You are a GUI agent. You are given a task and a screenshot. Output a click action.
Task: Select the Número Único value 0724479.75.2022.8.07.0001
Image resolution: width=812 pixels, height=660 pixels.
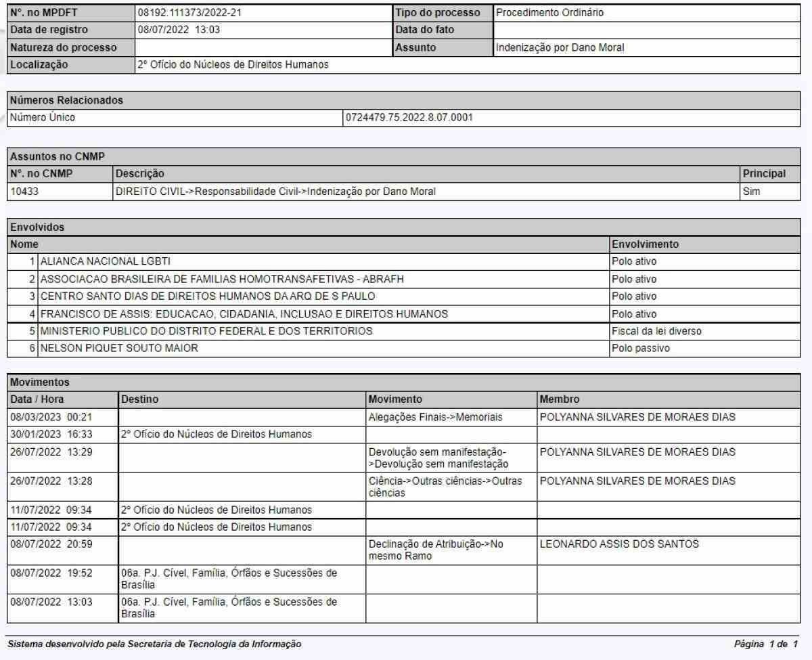click(409, 118)
